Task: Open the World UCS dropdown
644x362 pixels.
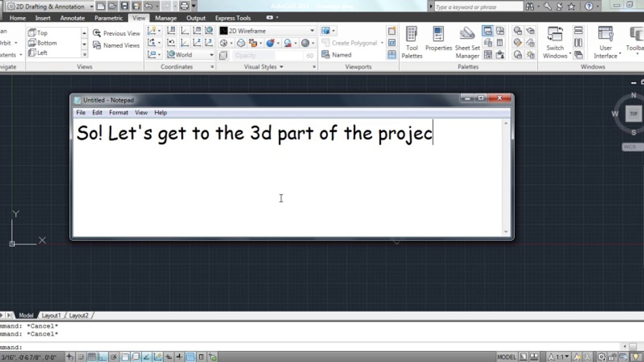Action: 190,55
